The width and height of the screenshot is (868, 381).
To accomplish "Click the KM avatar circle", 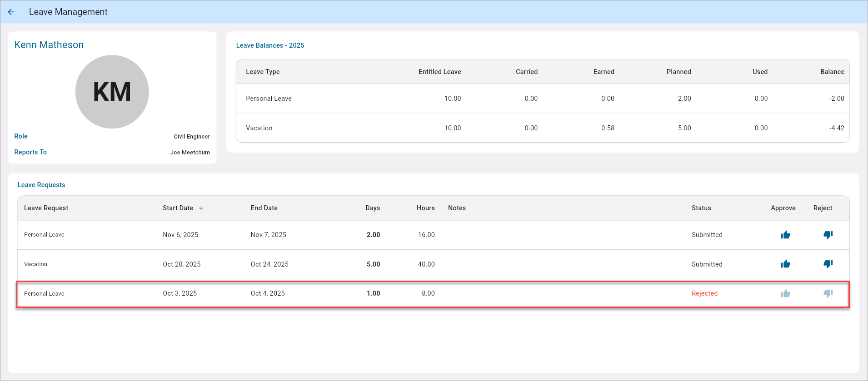I will coord(112,92).
